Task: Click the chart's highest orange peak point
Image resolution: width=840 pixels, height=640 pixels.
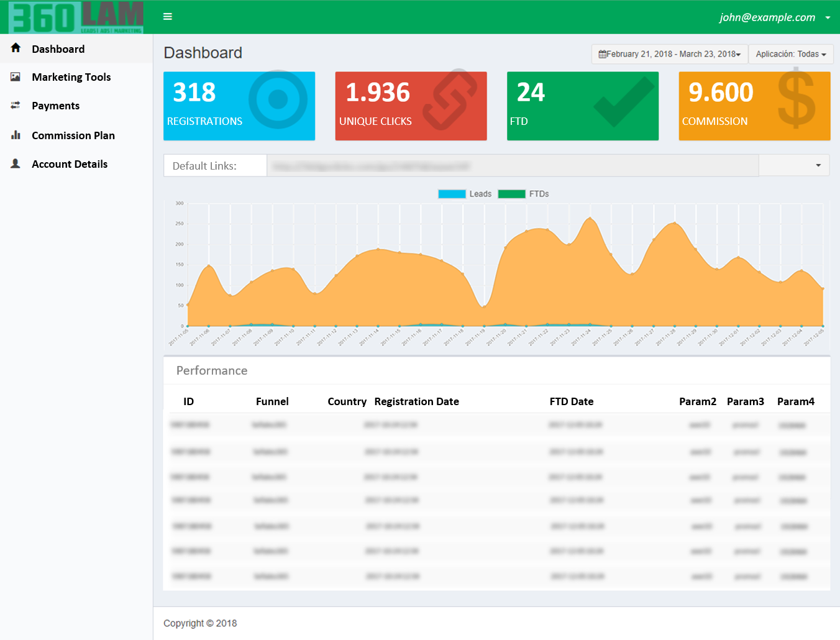Action: 590,218
